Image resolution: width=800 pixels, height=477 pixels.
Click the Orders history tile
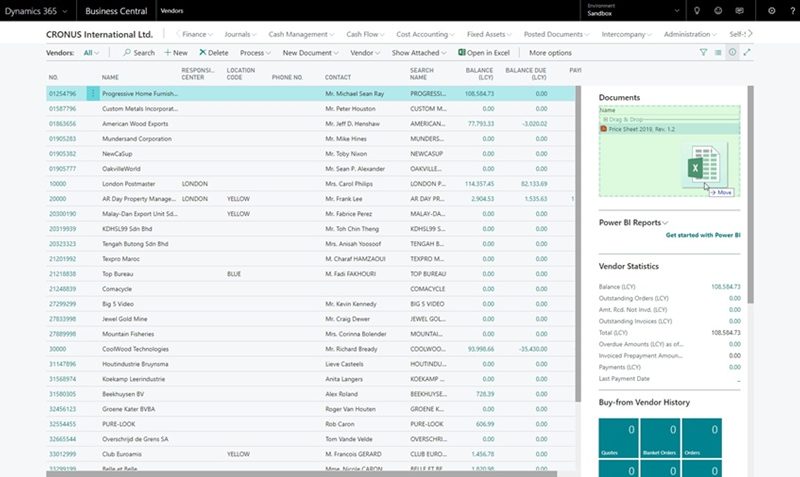[702, 438]
